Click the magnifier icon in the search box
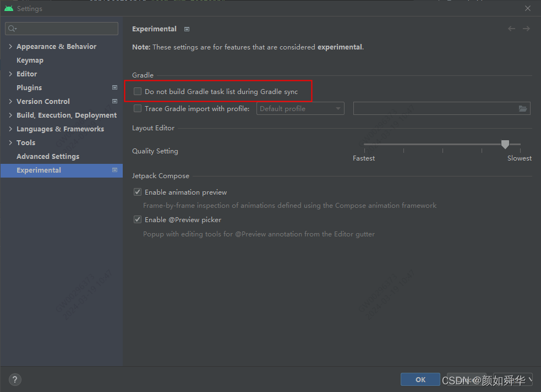Viewport: 541px width, 392px height. tap(12, 28)
